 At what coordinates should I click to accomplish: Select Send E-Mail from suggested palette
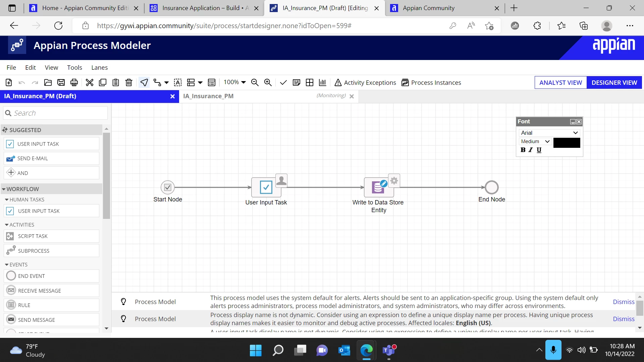pyautogui.click(x=52, y=158)
